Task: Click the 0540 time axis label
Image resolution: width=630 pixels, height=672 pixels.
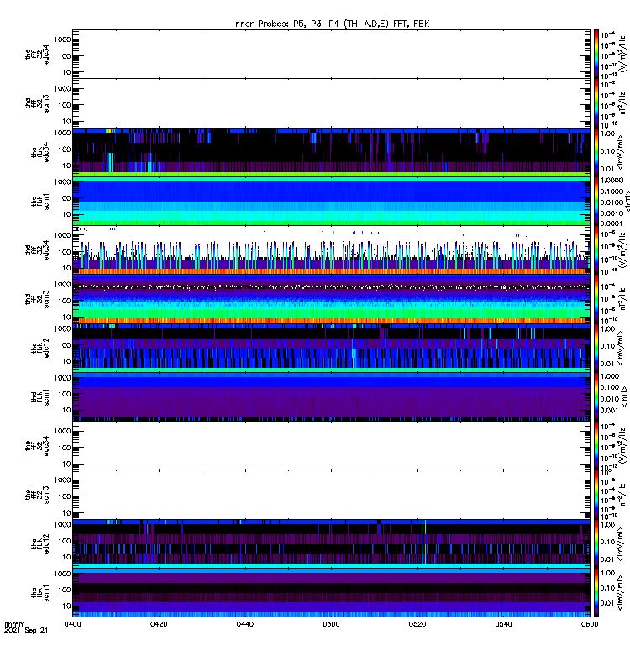Action: 503,624
